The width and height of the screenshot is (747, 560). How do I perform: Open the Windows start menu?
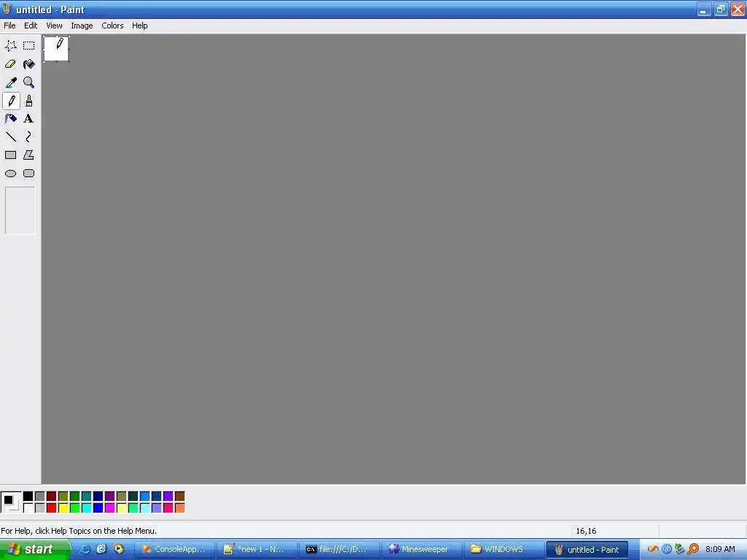[x=35, y=550]
